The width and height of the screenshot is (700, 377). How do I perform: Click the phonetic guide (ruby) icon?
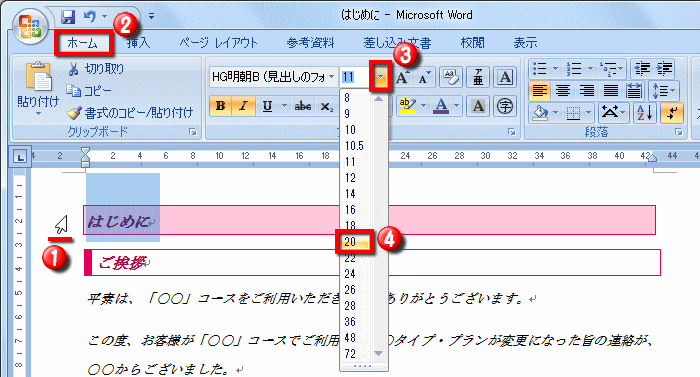pos(478,77)
